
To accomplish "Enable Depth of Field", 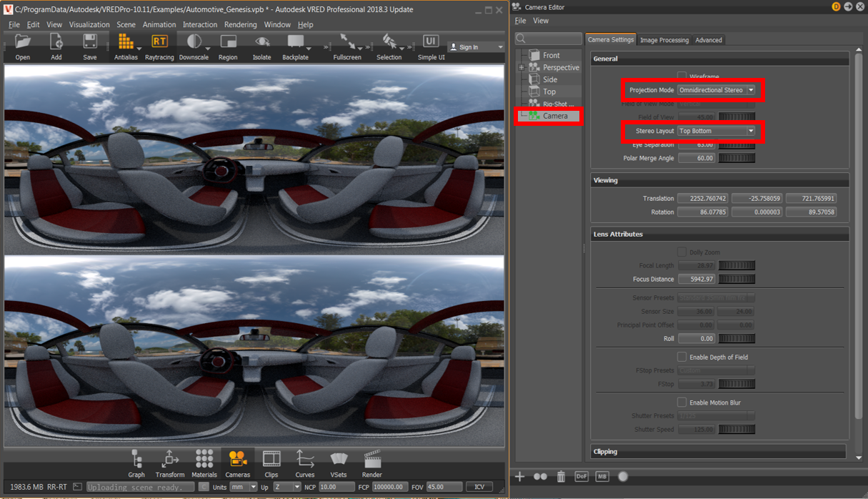I will 682,357.
